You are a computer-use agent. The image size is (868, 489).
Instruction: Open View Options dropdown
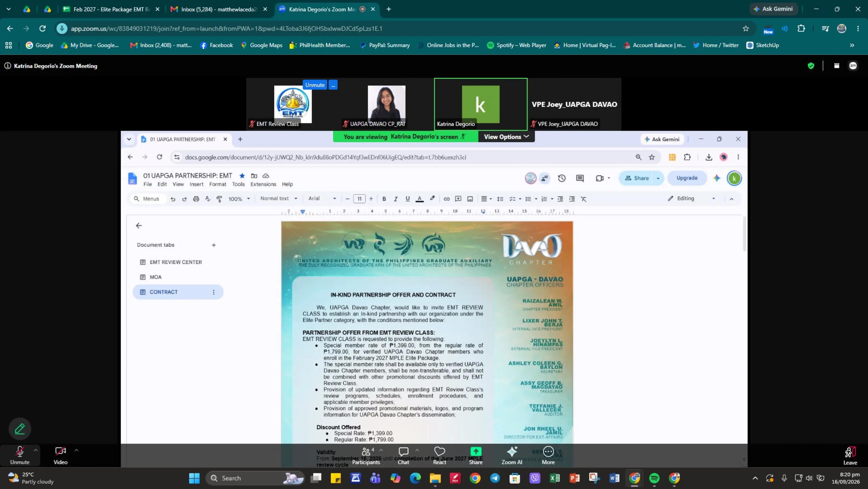coord(506,137)
